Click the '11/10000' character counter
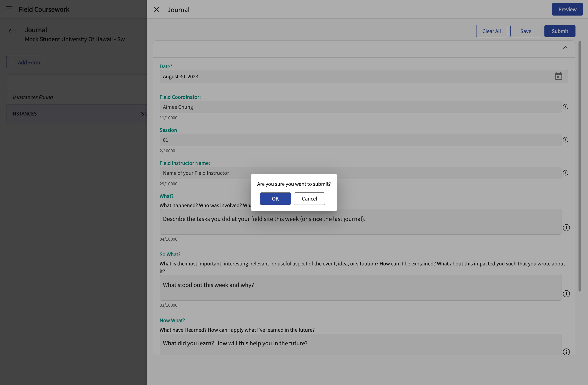 [x=168, y=118]
